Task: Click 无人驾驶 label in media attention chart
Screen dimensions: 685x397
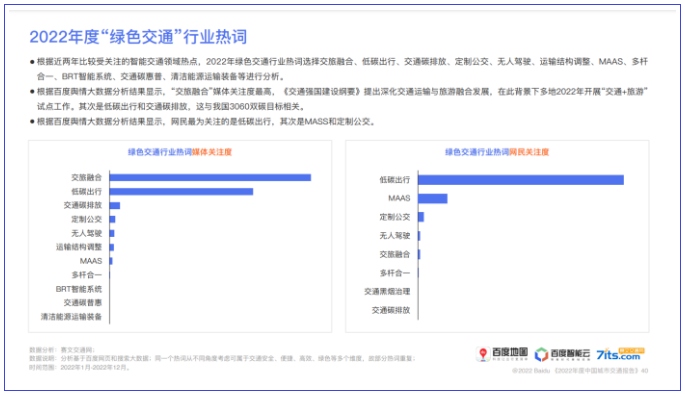Action: click(86, 233)
